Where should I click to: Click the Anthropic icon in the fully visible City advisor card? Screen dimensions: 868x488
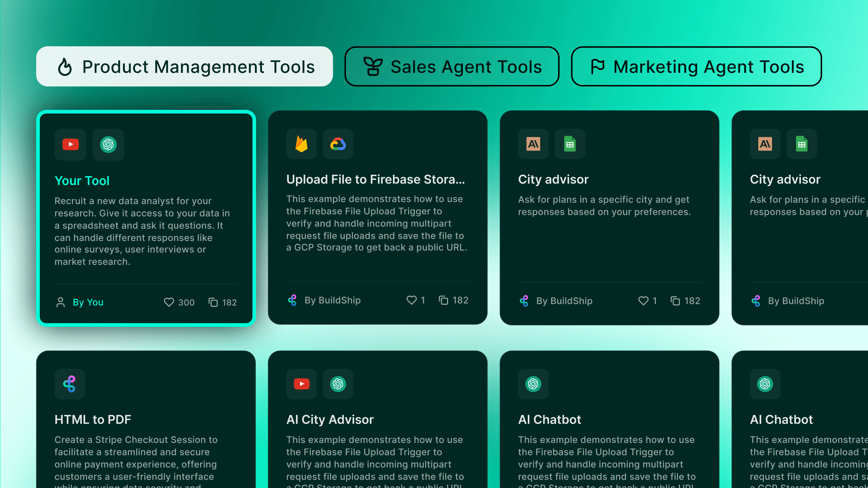(x=533, y=144)
